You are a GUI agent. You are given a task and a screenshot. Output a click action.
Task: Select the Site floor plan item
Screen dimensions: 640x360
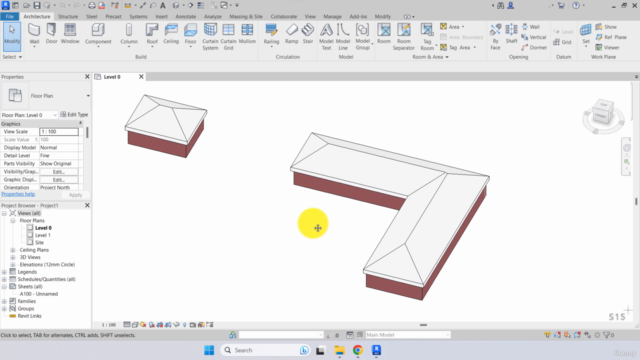click(39, 242)
